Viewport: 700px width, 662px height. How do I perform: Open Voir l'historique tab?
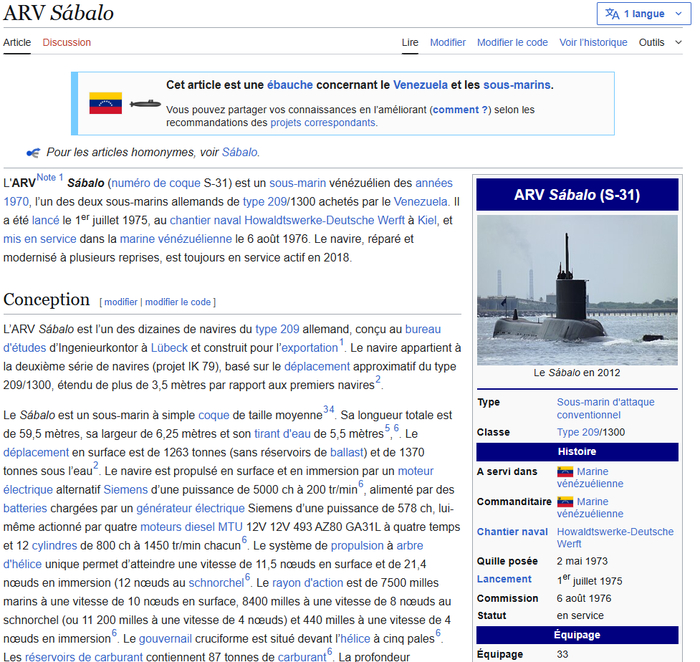[593, 42]
